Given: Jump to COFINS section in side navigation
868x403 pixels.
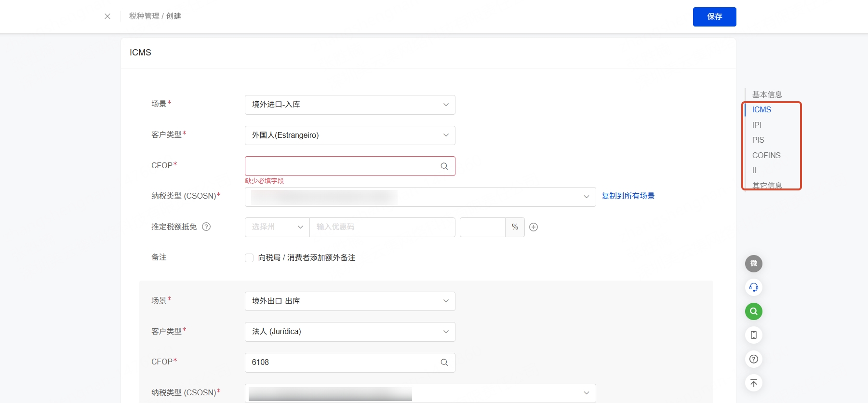Looking at the screenshot, I should (x=766, y=155).
